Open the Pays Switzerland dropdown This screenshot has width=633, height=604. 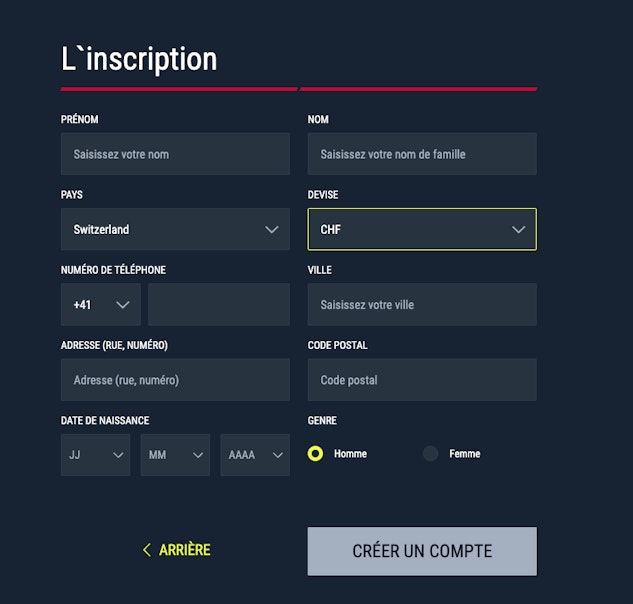(x=175, y=229)
